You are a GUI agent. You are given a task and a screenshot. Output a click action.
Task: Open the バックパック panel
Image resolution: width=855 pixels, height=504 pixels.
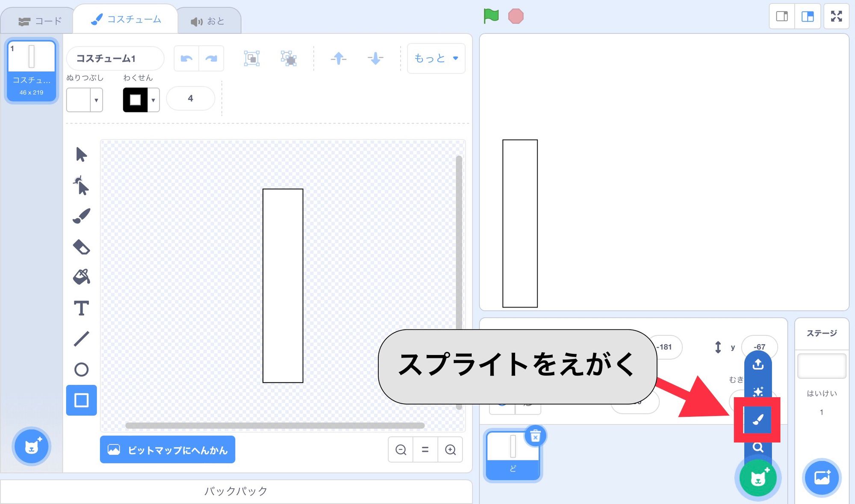(x=236, y=491)
